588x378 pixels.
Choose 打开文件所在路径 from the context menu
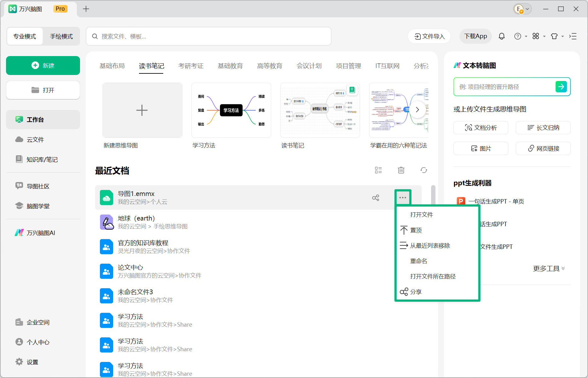(437, 276)
